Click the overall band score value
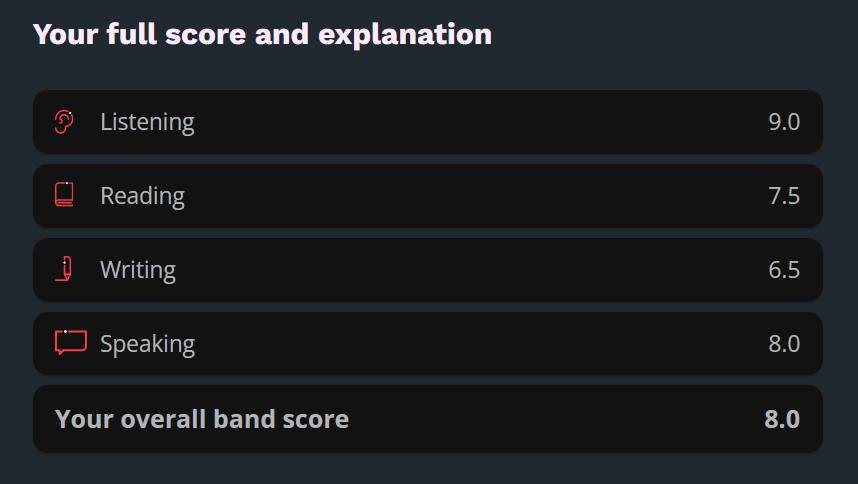 [782, 419]
